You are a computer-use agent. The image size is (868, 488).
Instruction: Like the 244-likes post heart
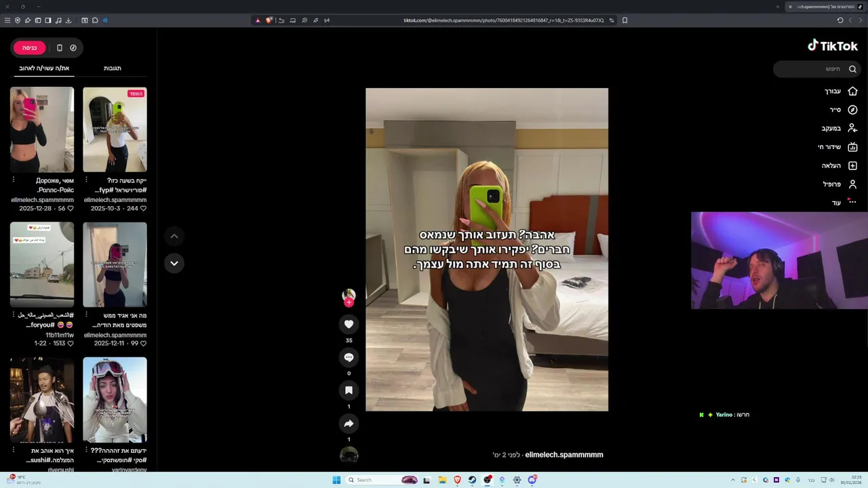(143, 209)
